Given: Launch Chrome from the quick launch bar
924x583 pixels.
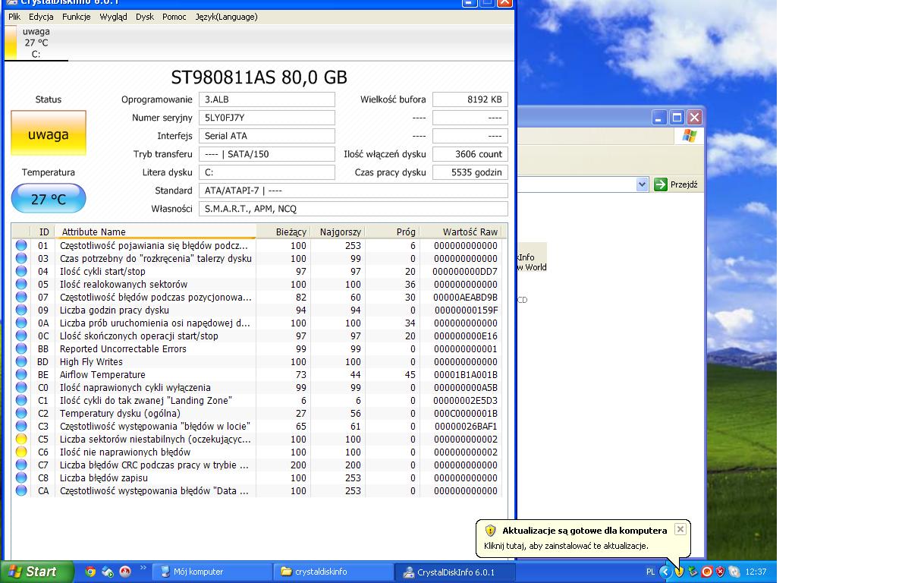Looking at the screenshot, I should pyautogui.click(x=90, y=572).
